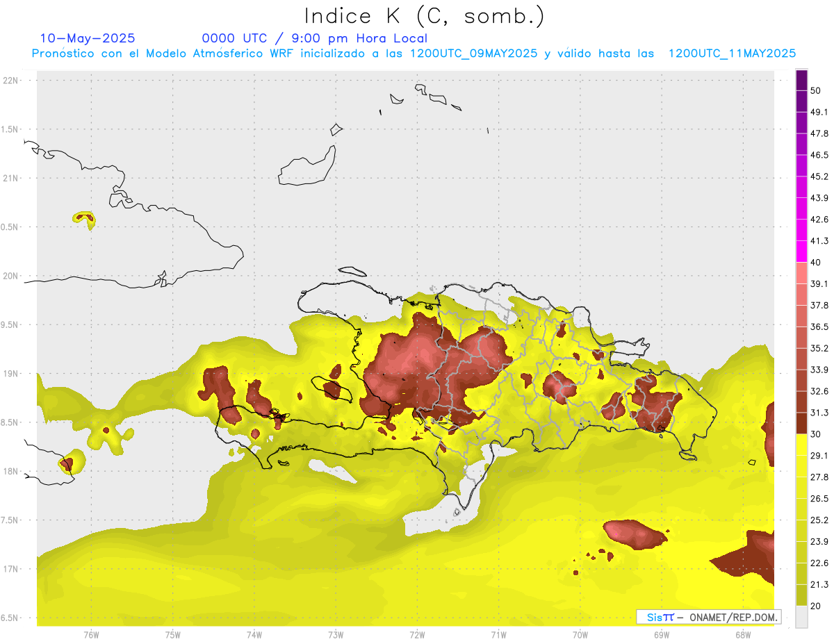Click the '75W' longitude label
Screen dimensions: 834x644
(173, 635)
